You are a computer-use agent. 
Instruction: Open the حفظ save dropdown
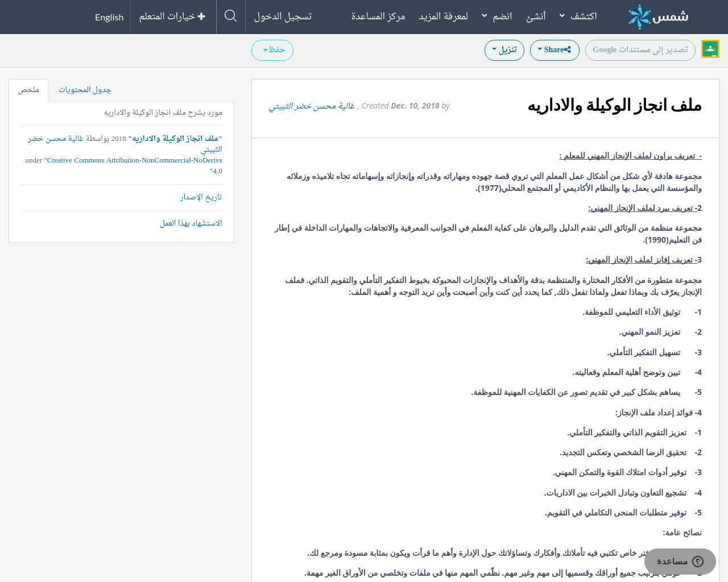272,50
